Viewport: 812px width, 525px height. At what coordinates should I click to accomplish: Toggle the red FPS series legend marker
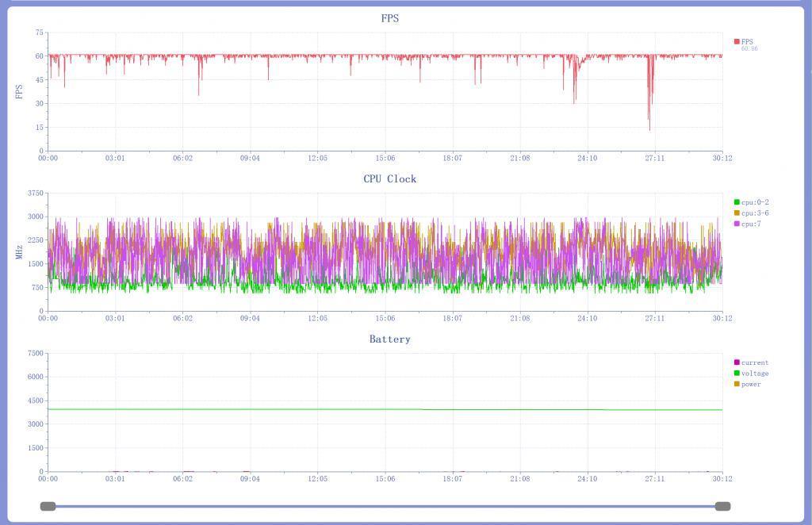coord(737,41)
